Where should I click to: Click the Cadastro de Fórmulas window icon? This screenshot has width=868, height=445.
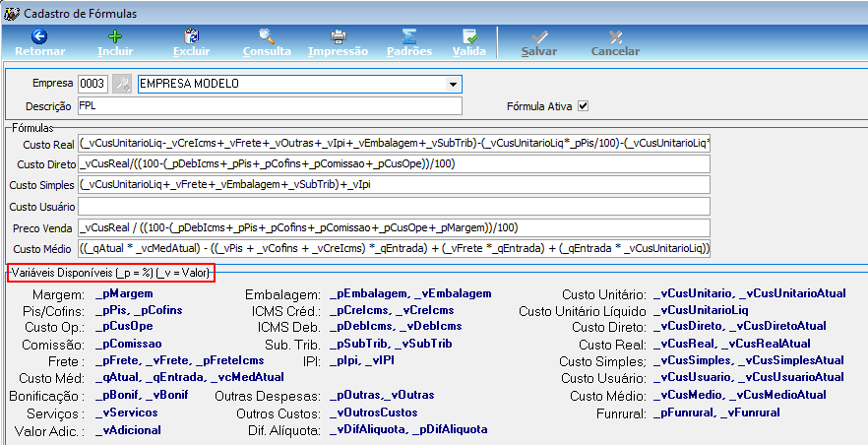(x=12, y=13)
